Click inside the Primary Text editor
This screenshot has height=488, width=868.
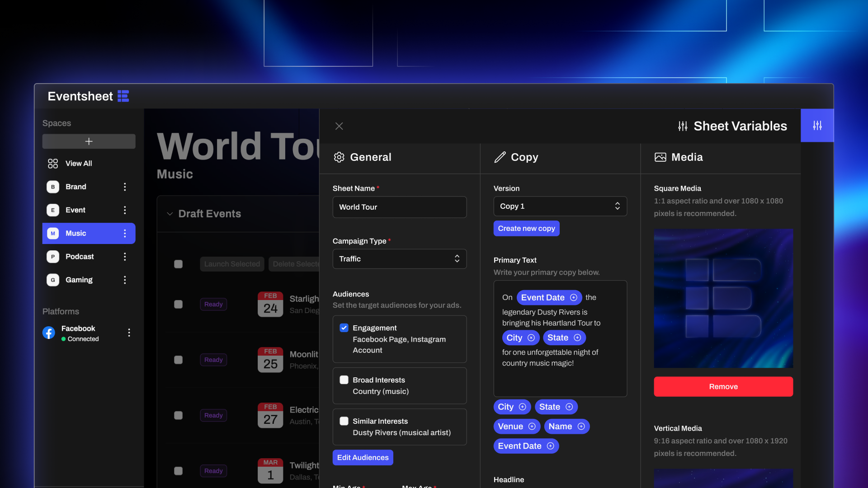pyautogui.click(x=560, y=339)
